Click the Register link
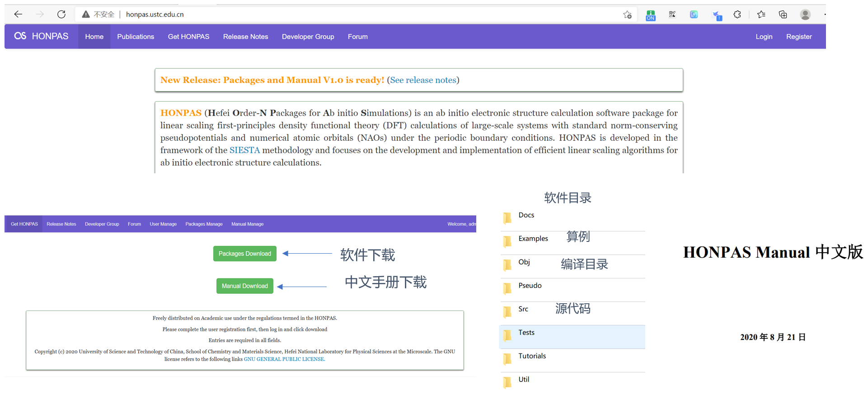 click(x=799, y=37)
